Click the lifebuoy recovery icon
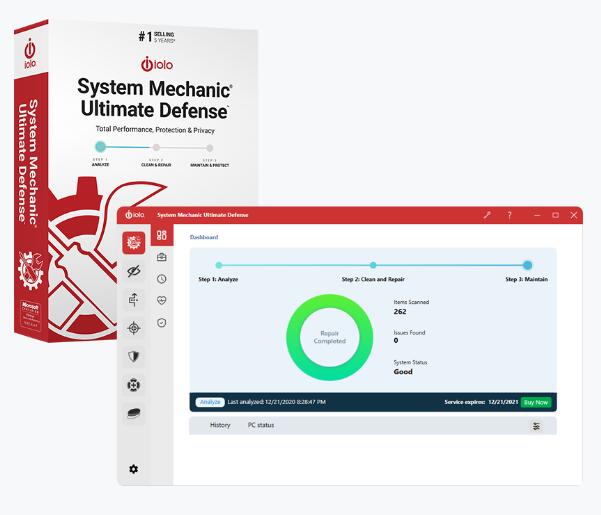This screenshot has height=515, width=601. click(134, 384)
